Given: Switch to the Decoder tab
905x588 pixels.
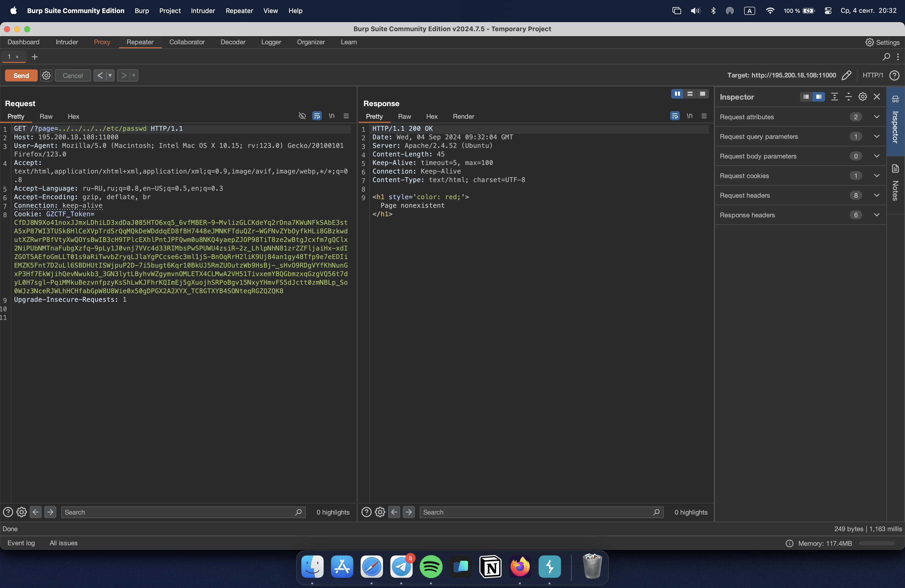Looking at the screenshot, I should click(233, 42).
